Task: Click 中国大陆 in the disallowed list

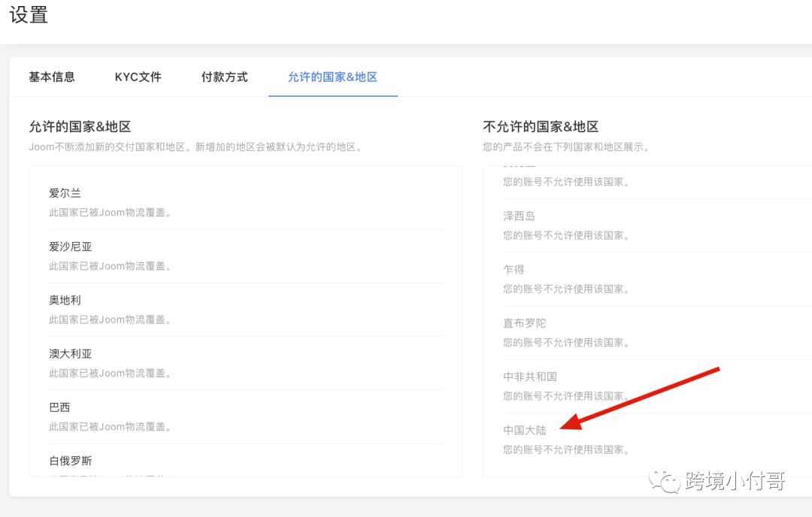Action: [x=525, y=430]
